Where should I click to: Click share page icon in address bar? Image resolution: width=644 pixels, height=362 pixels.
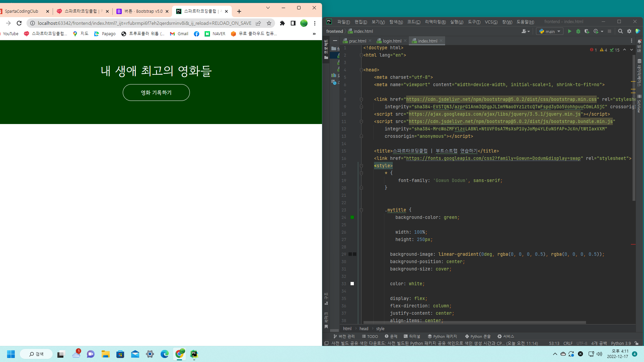pyautogui.click(x=258, y=23)
